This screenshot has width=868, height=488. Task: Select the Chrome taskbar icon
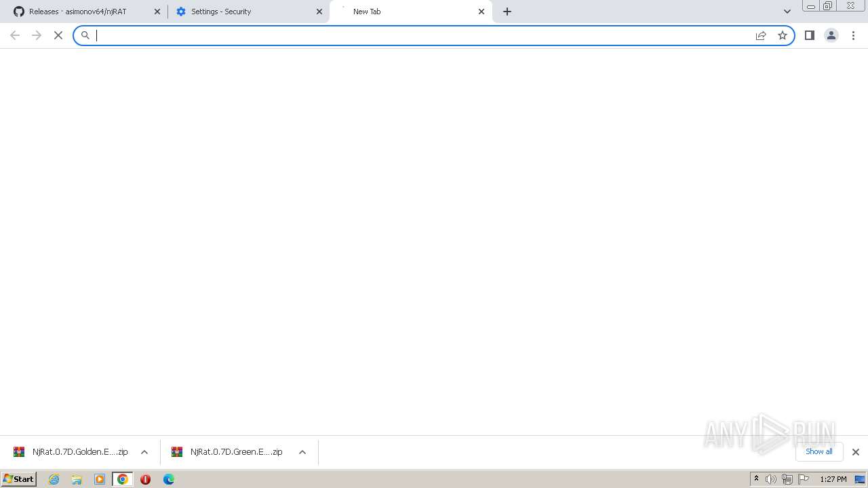click(123, 479)
